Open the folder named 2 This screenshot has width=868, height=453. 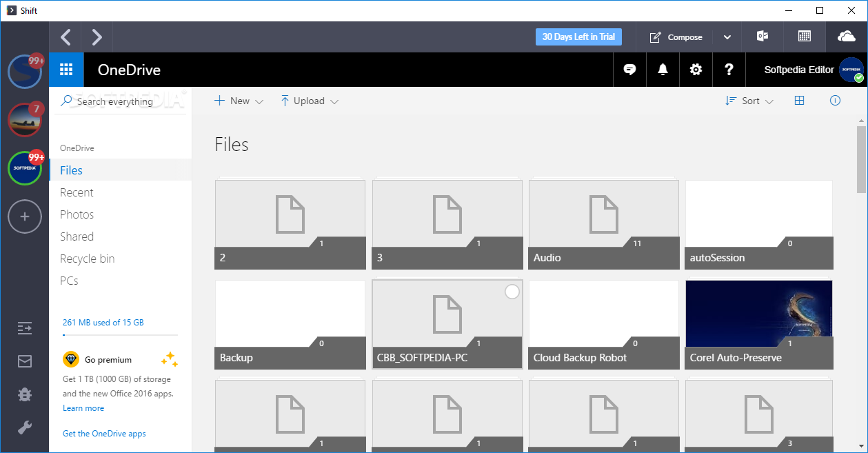click(290, 225)
